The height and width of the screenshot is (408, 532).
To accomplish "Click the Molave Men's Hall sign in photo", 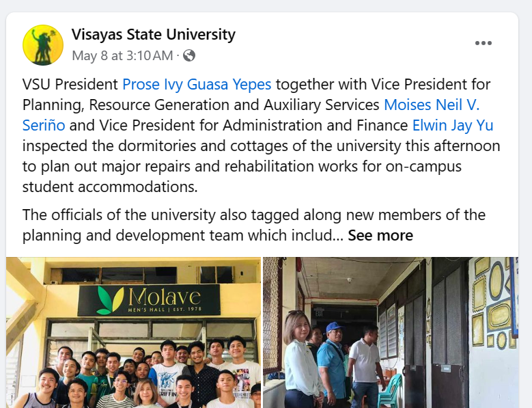I will (x=149, y=299).
